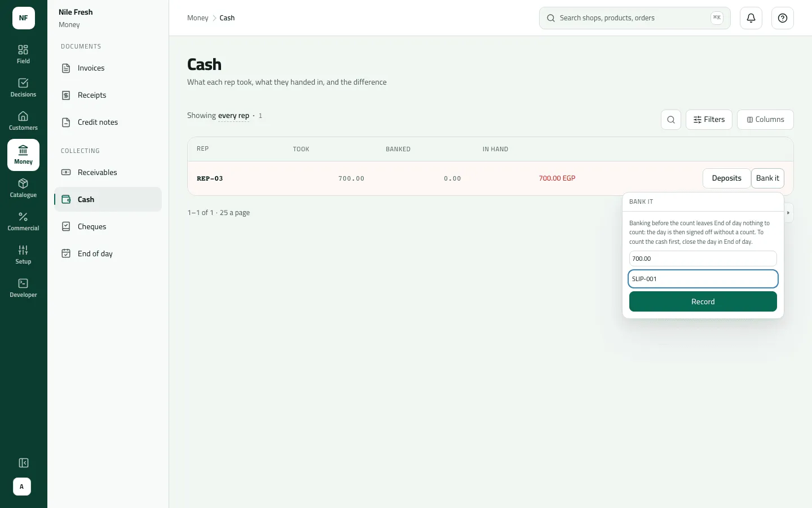Open notifications bell
Screen dimensions: 812x508
(x=751, y=18)
